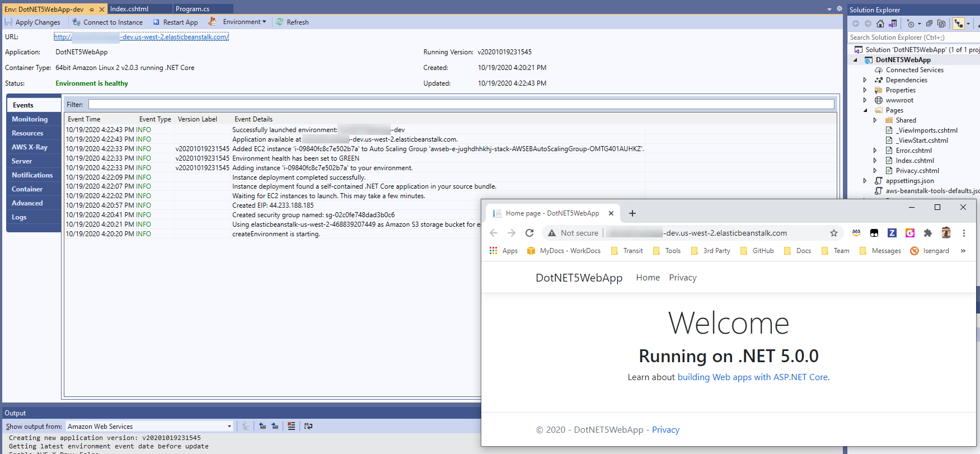Open a new browser tab
This screenshot has height=454, width=980.
(632, 213)
